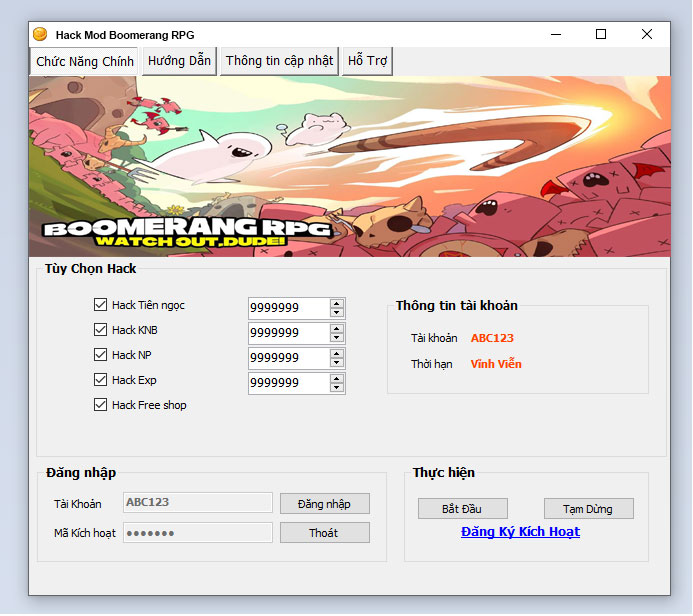Click the Đăng nhập group heading
The width and height of the screenshot is (693, 616).
tap(81, 473)
